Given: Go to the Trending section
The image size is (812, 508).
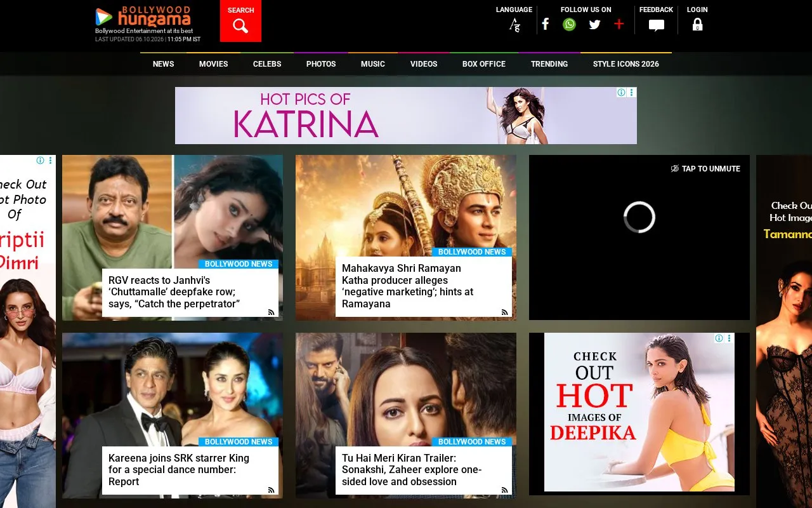Looking at the screenshot, I should pos(549,63).
